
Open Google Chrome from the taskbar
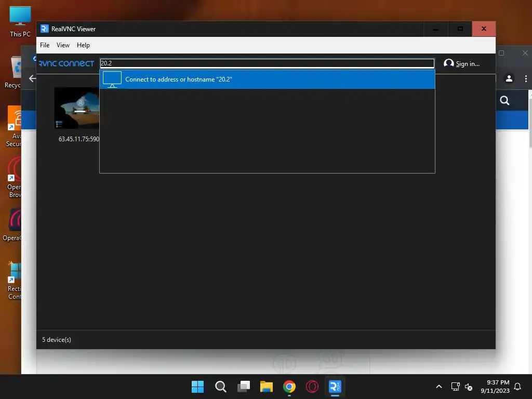(289, 387)
